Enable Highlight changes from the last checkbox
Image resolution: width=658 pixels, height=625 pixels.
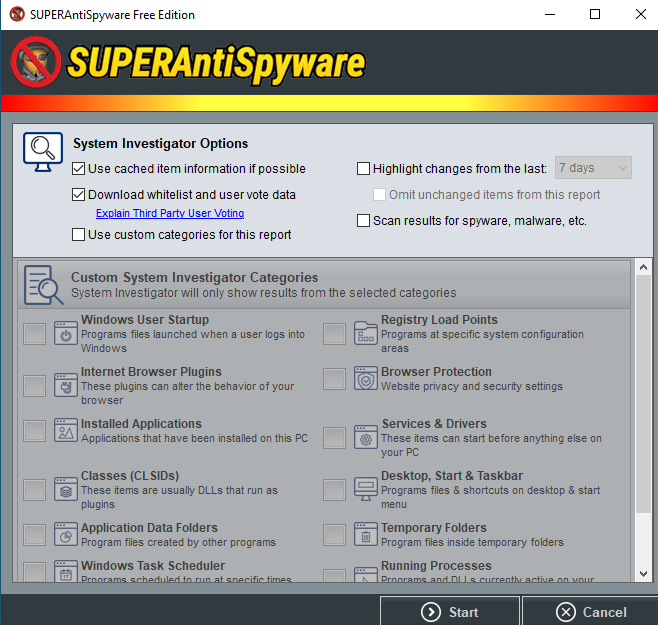click(x=363, y=168)
